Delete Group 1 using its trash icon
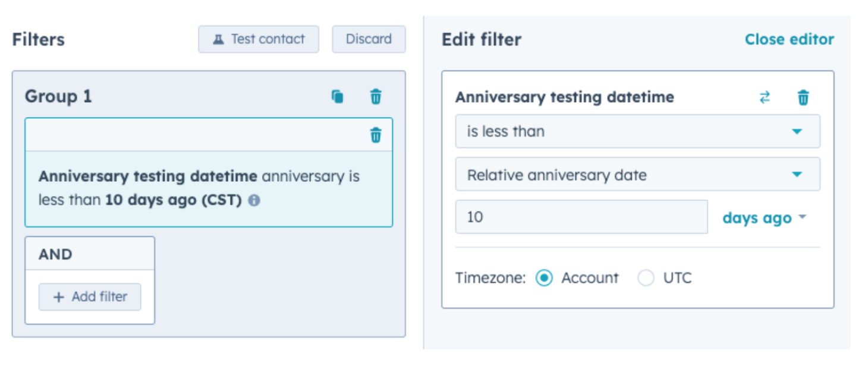868x370 pixels. tap(376, 97)
